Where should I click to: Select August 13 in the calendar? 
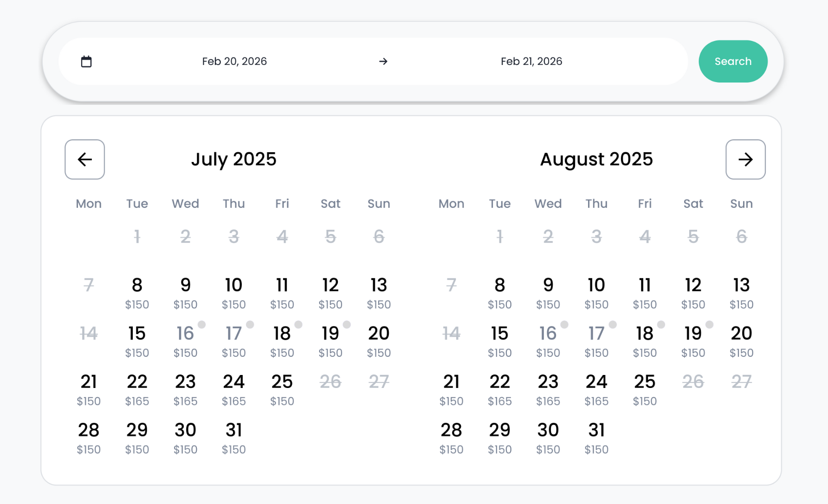point(741,292)
